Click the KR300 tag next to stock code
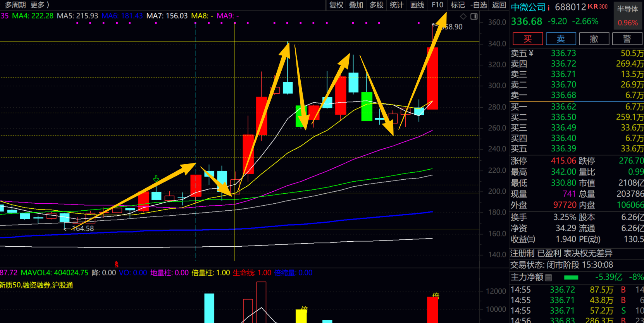 598,7
